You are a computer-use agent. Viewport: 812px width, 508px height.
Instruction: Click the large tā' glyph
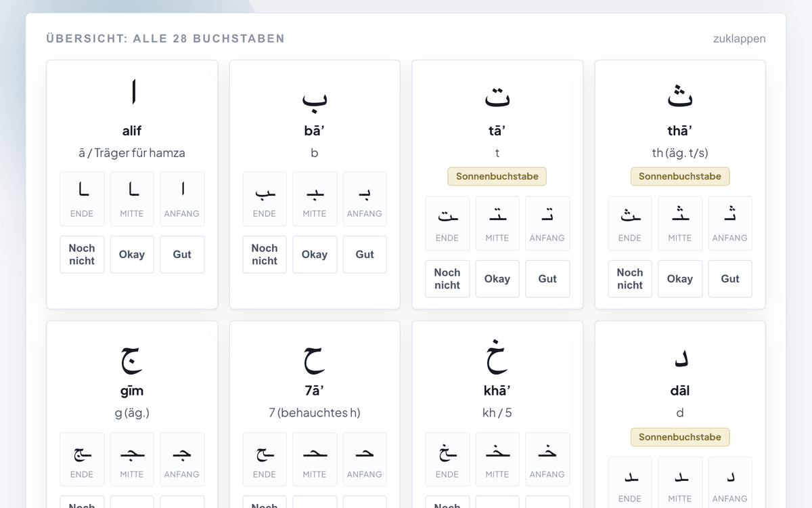point(497,96)
